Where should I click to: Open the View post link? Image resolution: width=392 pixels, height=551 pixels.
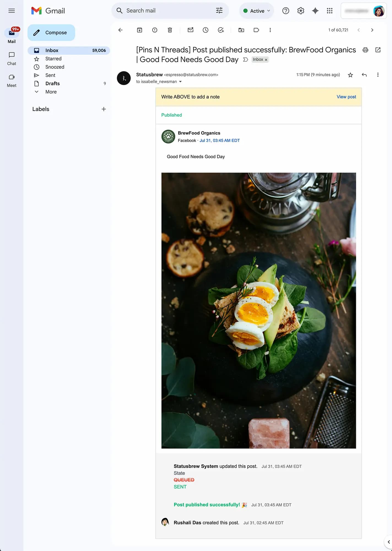point(346,97)
